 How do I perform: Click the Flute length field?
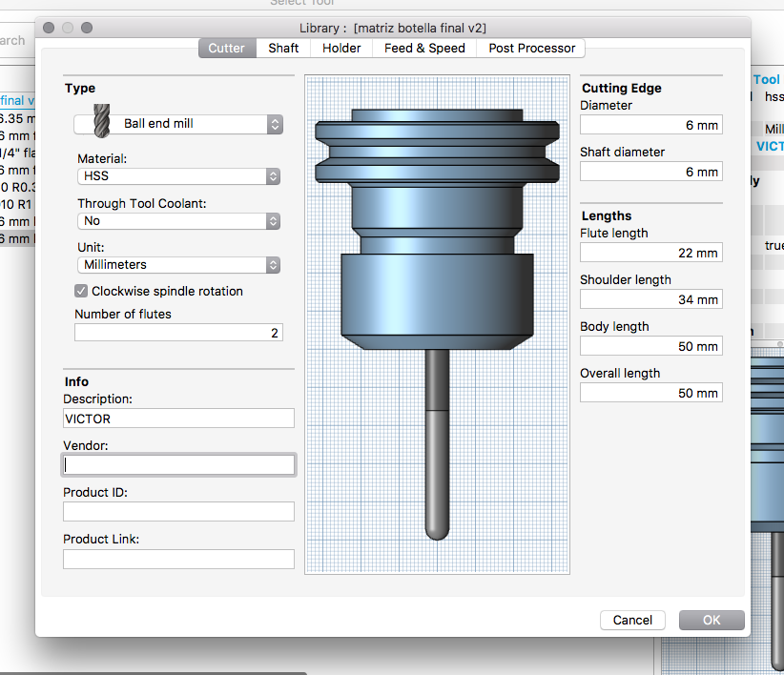(651, 253)
